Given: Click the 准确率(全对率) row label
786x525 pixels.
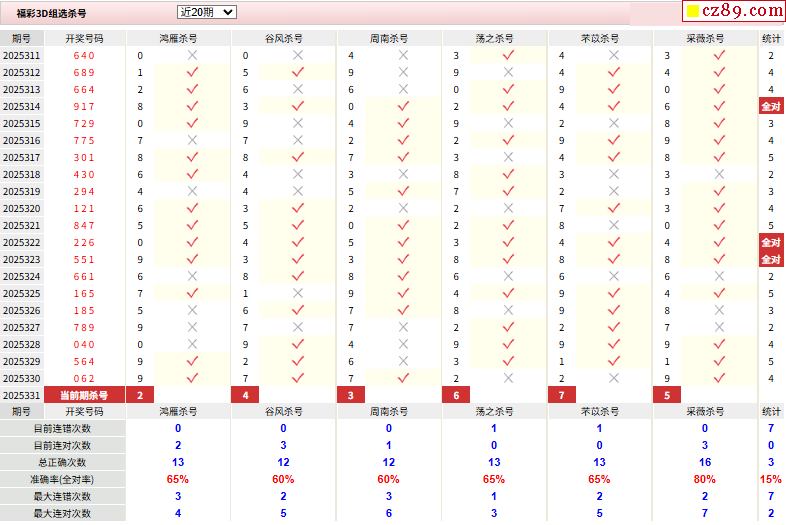Looking at the screenshot, I should [62, 480].
